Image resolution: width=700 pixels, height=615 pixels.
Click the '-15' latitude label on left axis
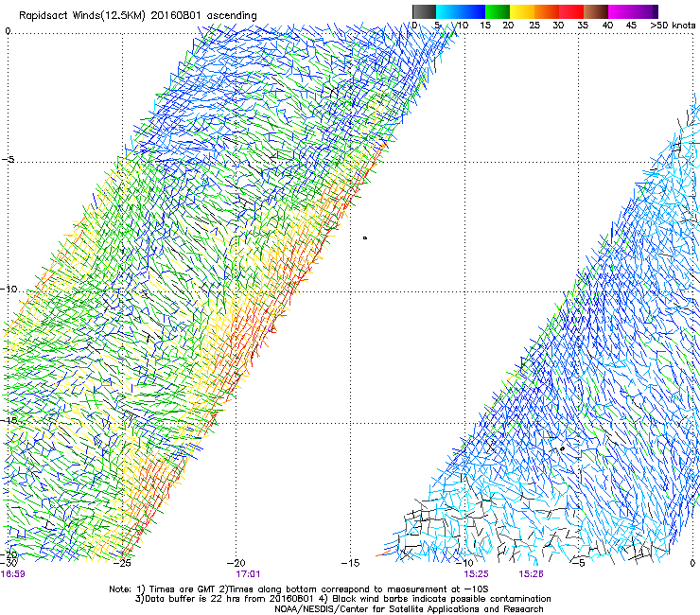click(x=9, y=420)
